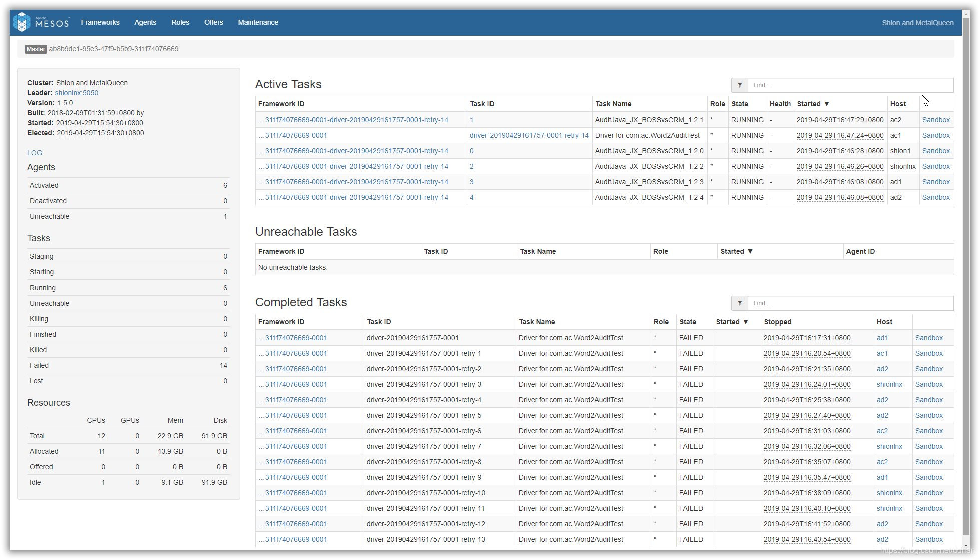The height and width of the screenshot is (560, 980).
Task: Open framework link for completed retry-10 task
Action: pyautogui.click(x=293, y=493)
